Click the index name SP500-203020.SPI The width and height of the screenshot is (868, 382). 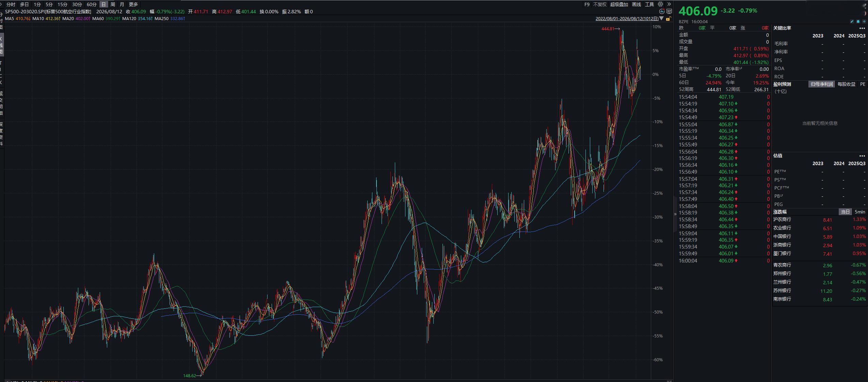[x=25, y=12]
